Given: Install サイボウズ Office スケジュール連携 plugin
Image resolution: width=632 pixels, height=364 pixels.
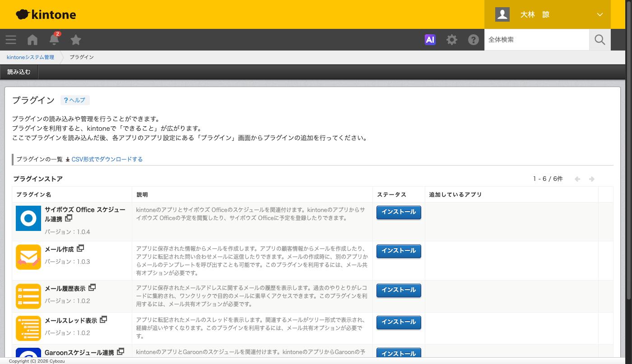Looking at the screenshot, I should (x=399, y=212).
